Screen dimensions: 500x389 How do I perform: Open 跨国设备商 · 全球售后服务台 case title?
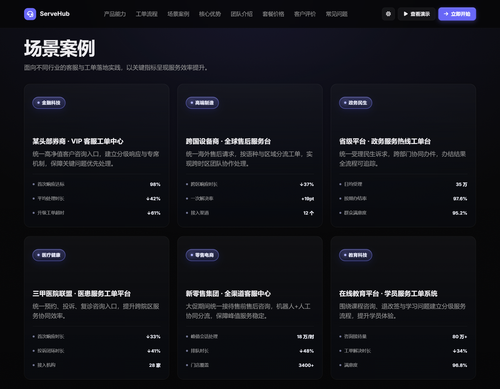click(x=228, y=141)
